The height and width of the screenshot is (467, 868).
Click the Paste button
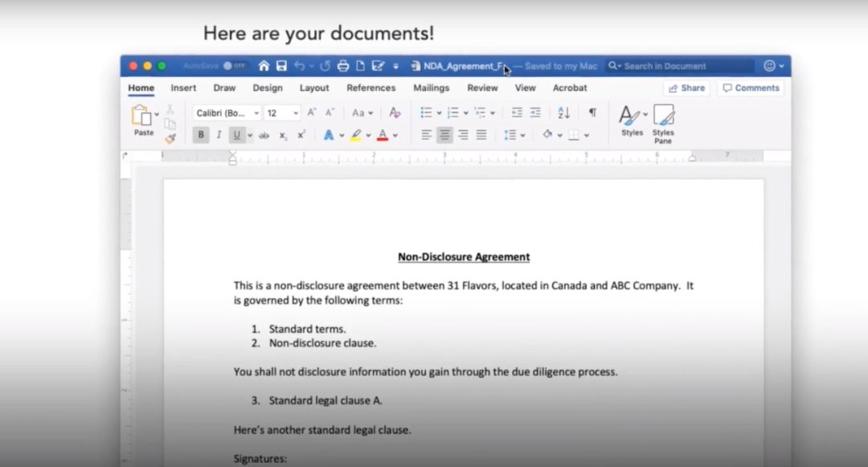coord(142,121)
